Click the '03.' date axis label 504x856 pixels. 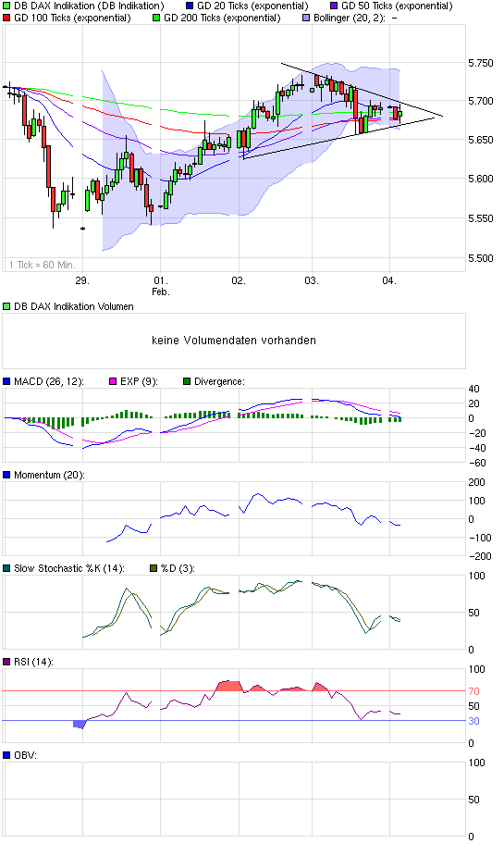(x=312, y=280)
